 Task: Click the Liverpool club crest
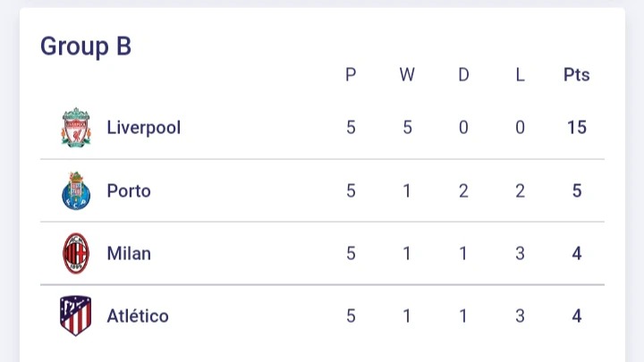tap(76, 128)
